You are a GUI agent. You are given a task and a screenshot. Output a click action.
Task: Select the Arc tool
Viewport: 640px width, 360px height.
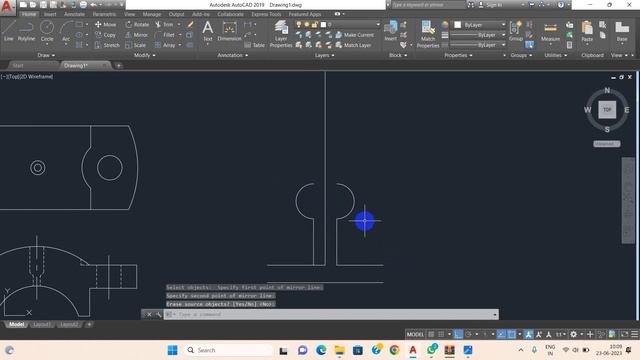click(x=66, y=31)
